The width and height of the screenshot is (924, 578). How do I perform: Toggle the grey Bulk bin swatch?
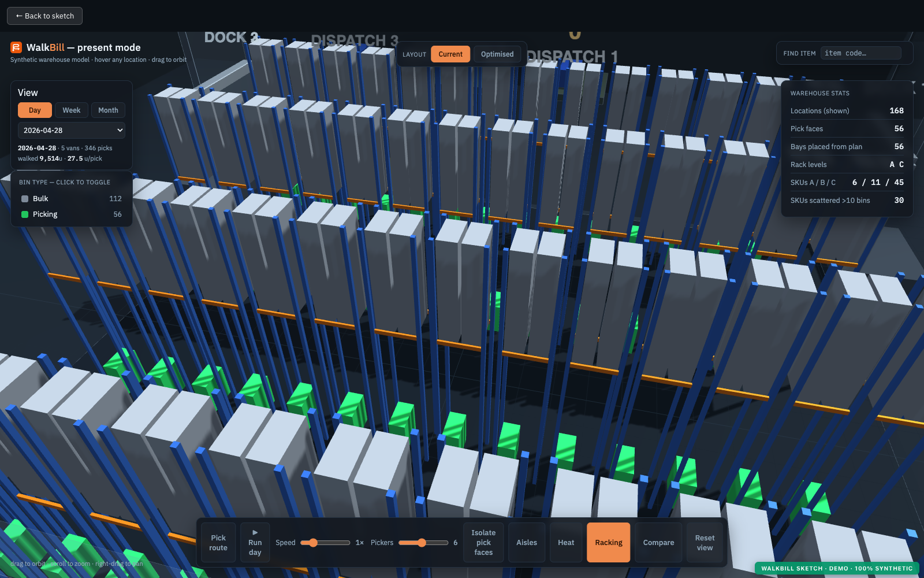(25, 199)
